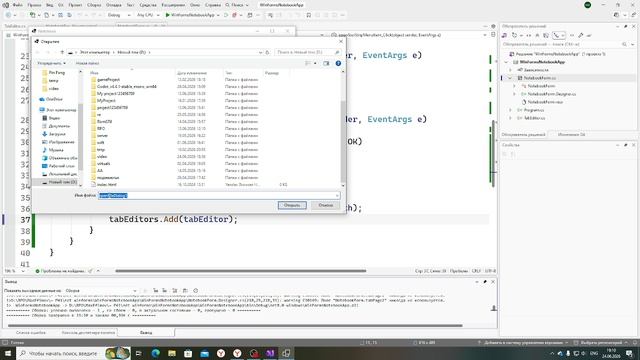This screenshot has width=640, height=360.
Task: Click the Show All Files icon in Solution Explorer
Action: (x=545, y=36)
